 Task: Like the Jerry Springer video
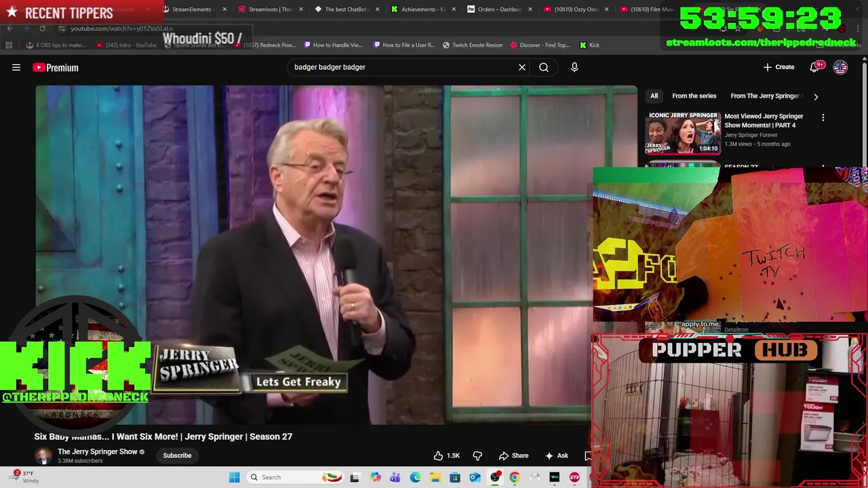[x=447, y=455]
